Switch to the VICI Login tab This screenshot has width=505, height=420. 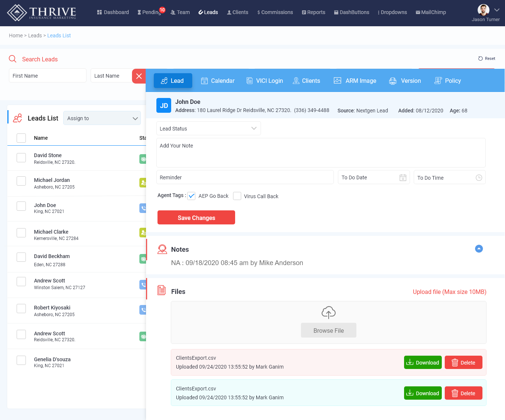(x=265, y=81)
